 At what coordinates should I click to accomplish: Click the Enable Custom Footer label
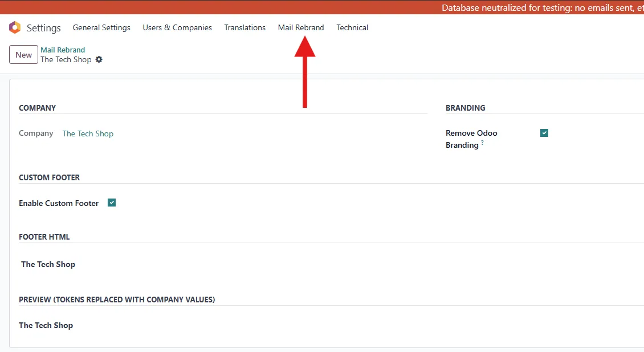pos(59,203)
